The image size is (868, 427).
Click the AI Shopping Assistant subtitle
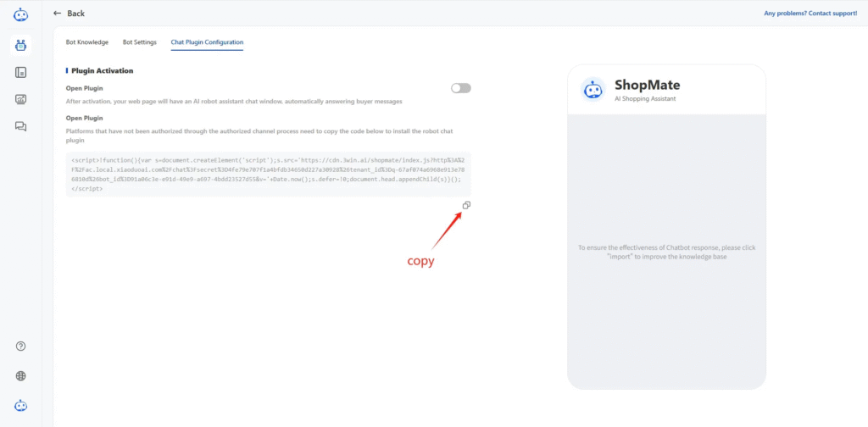(x=645, y=98)
